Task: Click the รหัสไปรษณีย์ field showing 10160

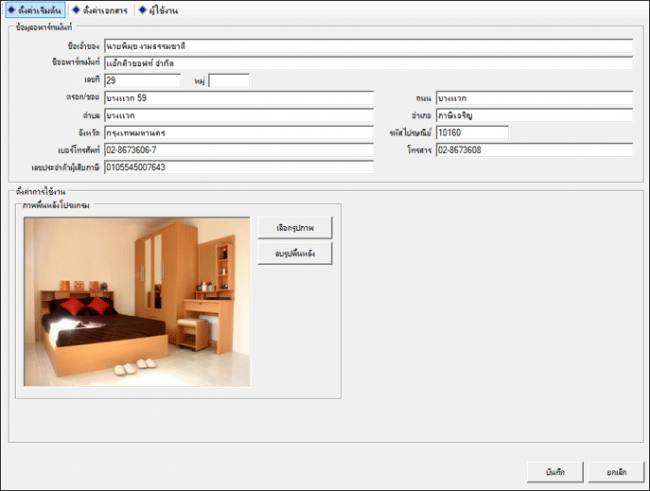Action: point(473,133)
